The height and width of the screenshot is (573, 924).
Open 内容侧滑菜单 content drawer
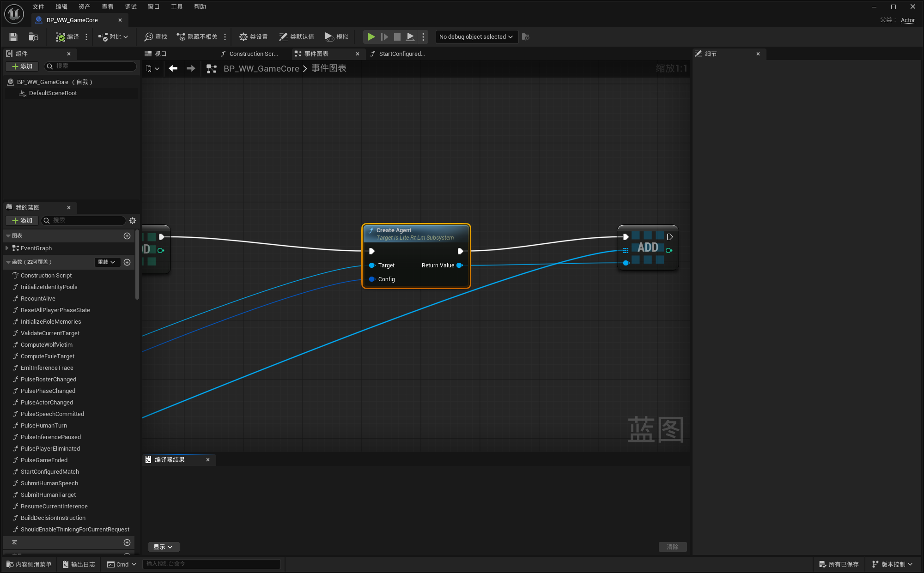[x=29, y=565]
